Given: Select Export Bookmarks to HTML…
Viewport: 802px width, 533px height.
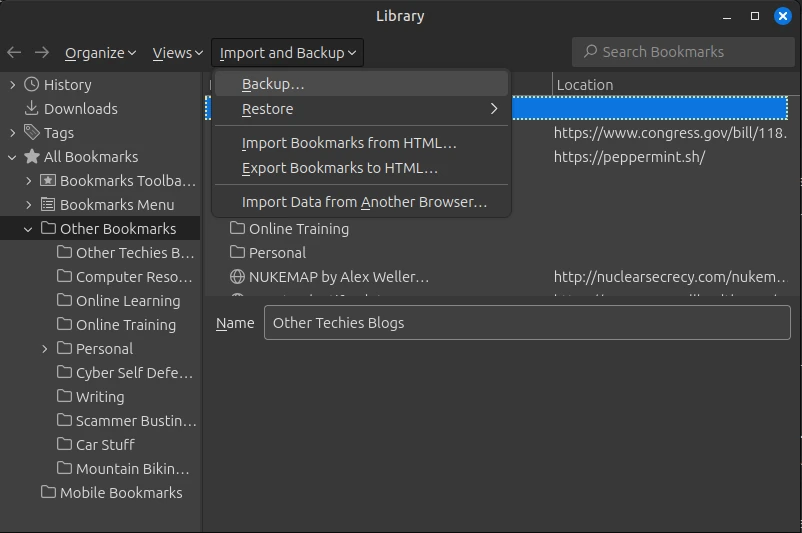Looking at the screenshot, I should pos(361,168).
